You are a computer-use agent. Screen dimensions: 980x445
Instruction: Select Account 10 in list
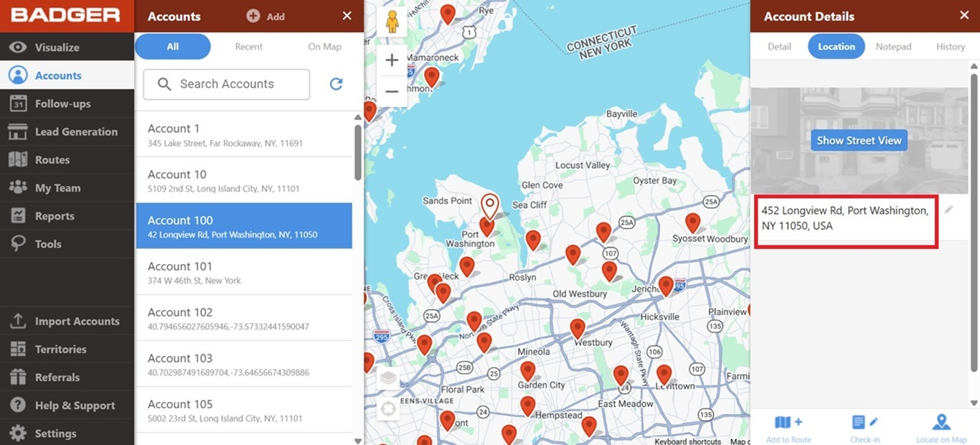[x=244, y=180]
